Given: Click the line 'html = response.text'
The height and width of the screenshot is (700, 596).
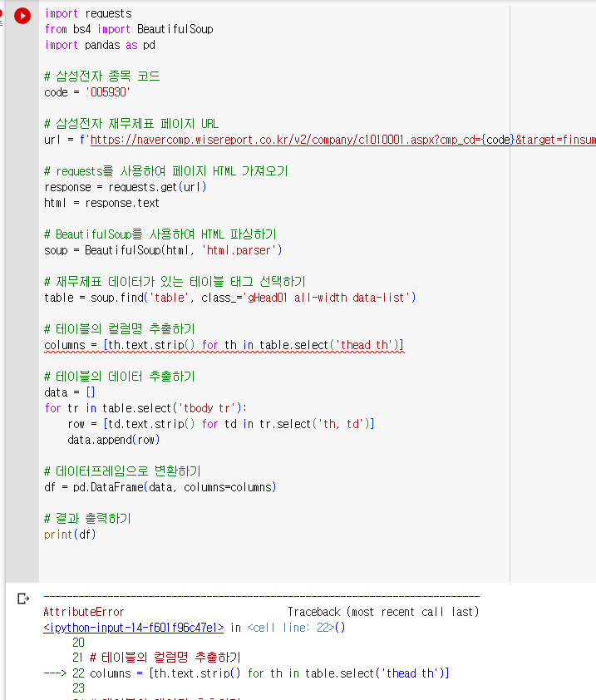Looking at the screenshot, I should [x=101, y=203].
